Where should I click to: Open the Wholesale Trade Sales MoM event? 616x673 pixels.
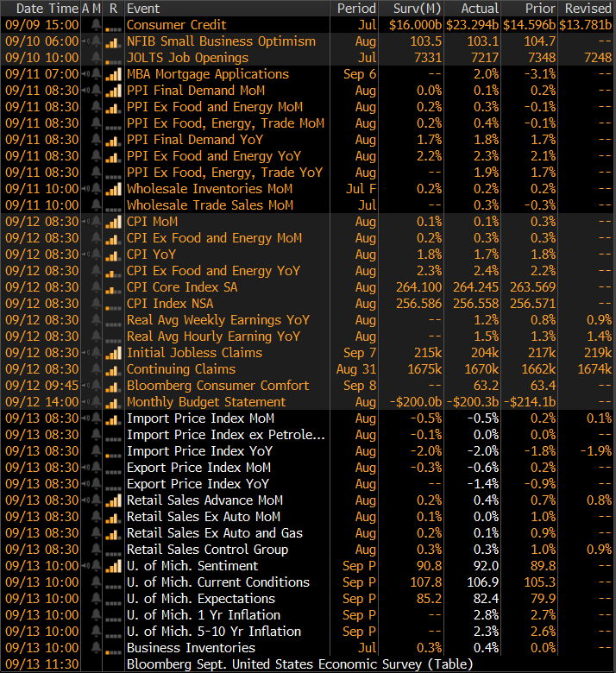210,205
